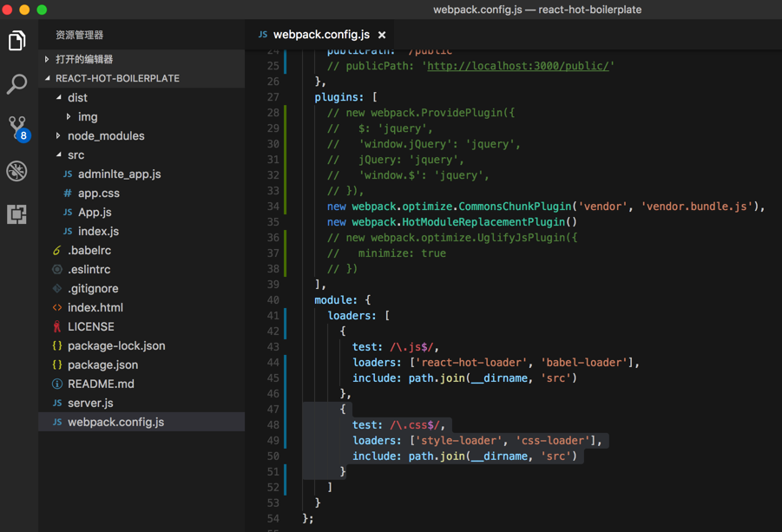The height and width of the screenshot is (532, 782).
Task: Switch to the webpack.config.js tab
Action: [x=320, y=35]
